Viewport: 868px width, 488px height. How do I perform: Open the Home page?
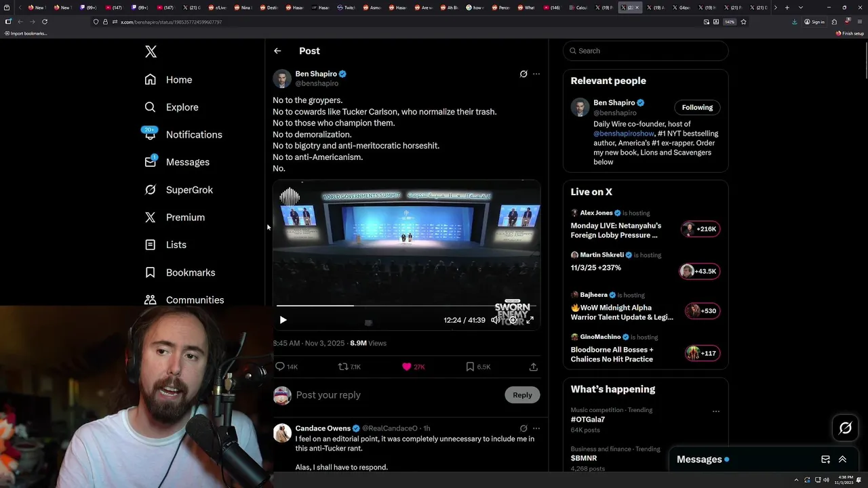pyautogui.click(x=168, y=80)
